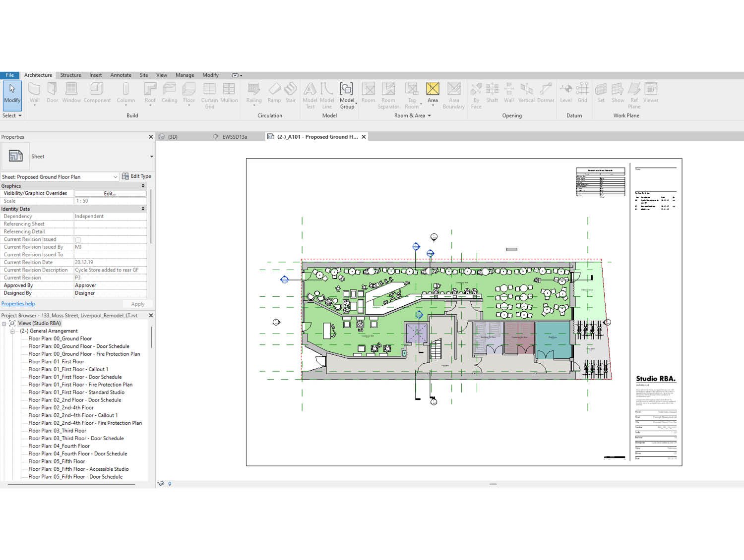Toggle the Current Revision Issued checkbox
The image size is (744, 560).
[78, 239]
